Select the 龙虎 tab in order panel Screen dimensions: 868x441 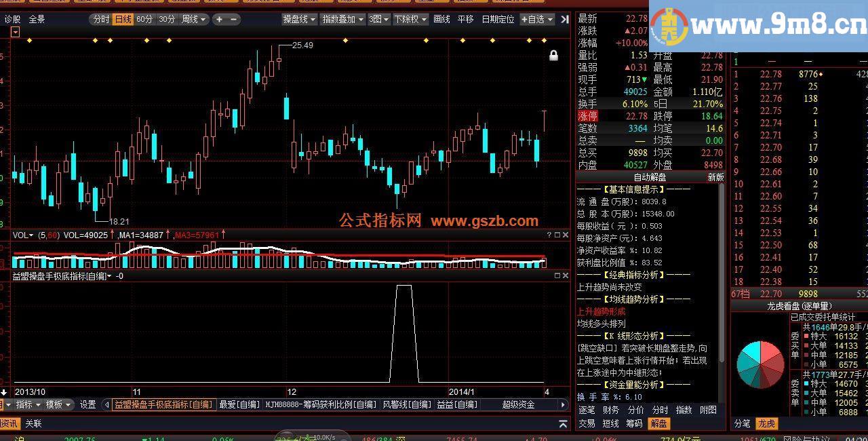coord(767,423)
